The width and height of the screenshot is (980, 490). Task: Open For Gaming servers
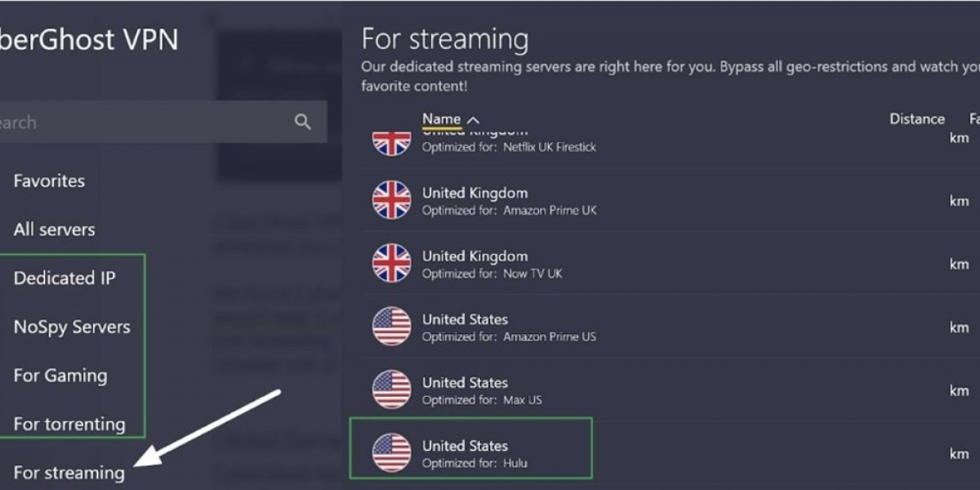[60, 376]
